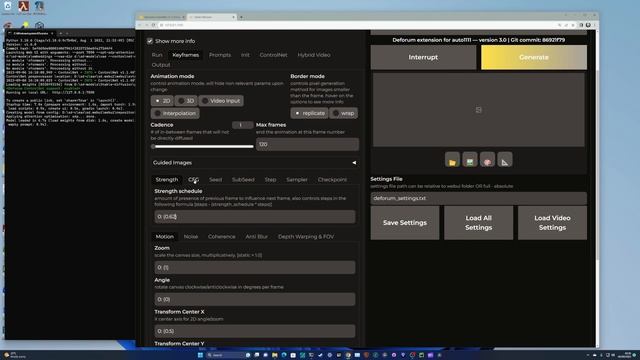Image resolution: width=640 pixels, height=360 pixels.
Task: Select Video Input animation mode
Action: (x=221, y=100)
